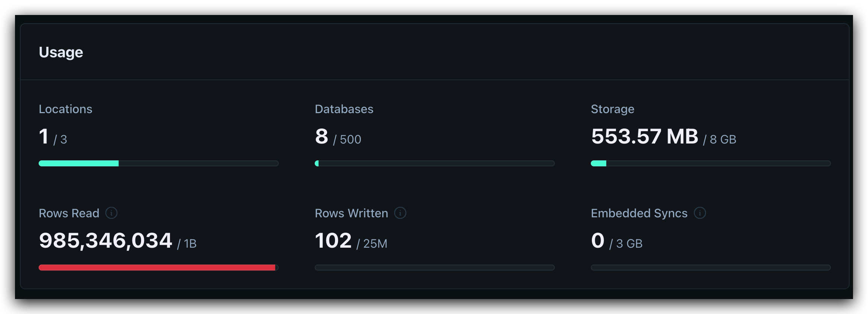Click the info icon next to Rows Read
868x314 pixels.
coord(111,213)
